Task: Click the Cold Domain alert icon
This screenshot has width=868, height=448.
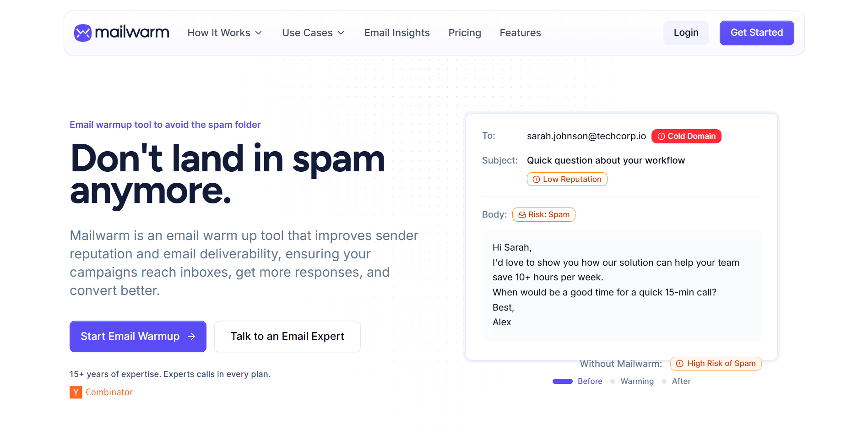Action: point(661,137)
